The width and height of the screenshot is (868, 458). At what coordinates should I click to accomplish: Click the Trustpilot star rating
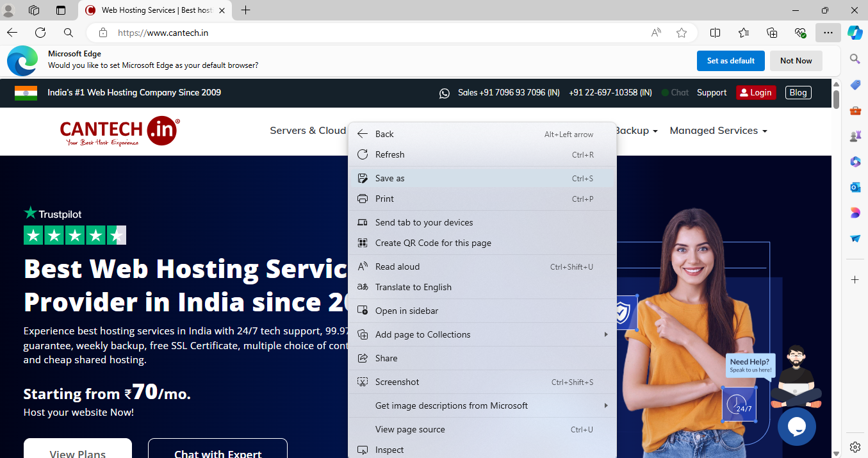(75, 235)
